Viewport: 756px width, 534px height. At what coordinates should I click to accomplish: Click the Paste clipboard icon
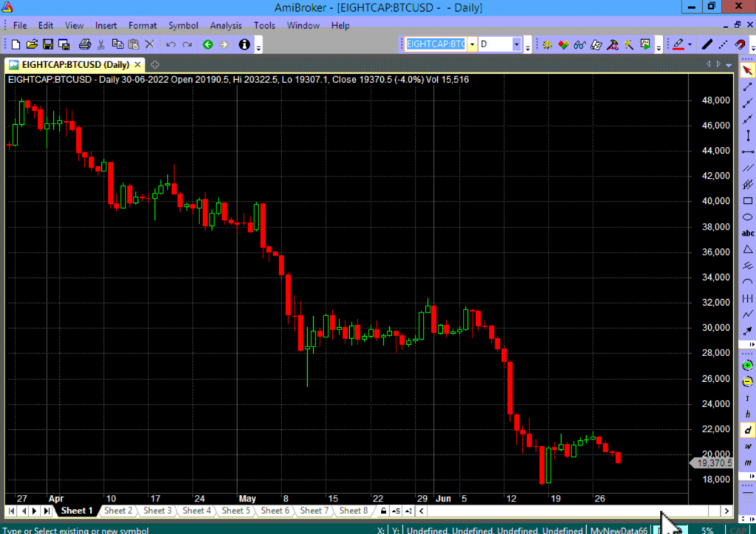(x=134, y=44)
